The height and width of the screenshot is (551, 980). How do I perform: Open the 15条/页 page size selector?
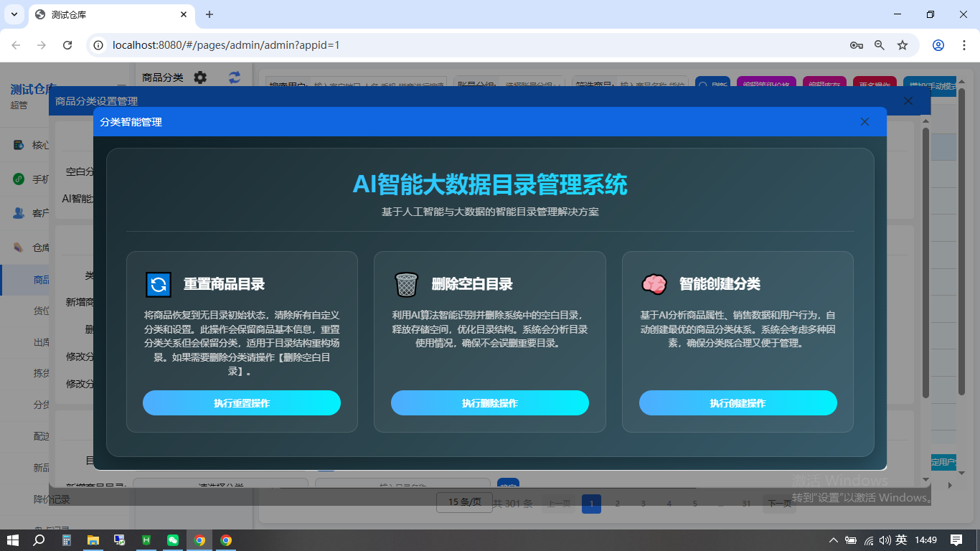tap(463, 502)
